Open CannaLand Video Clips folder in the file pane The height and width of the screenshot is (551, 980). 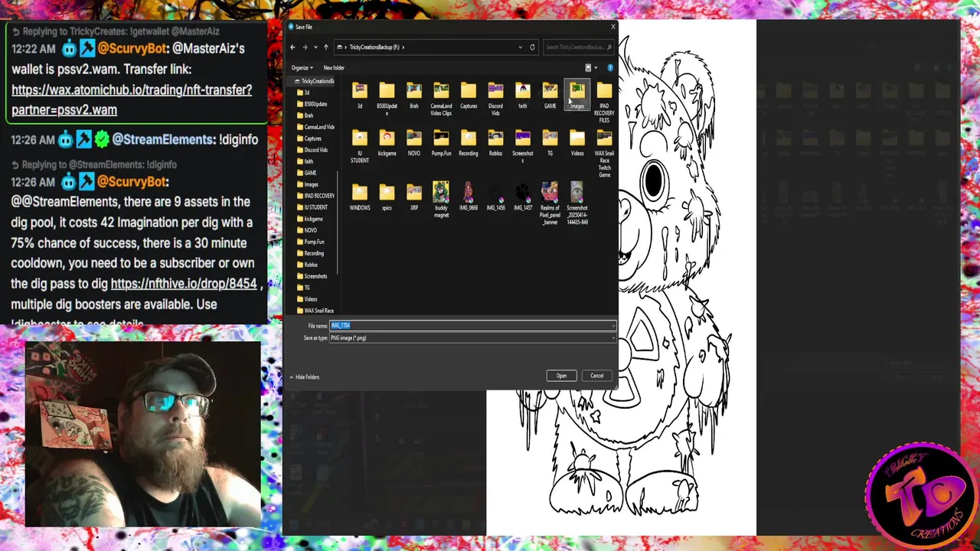(x=441, y=99)
